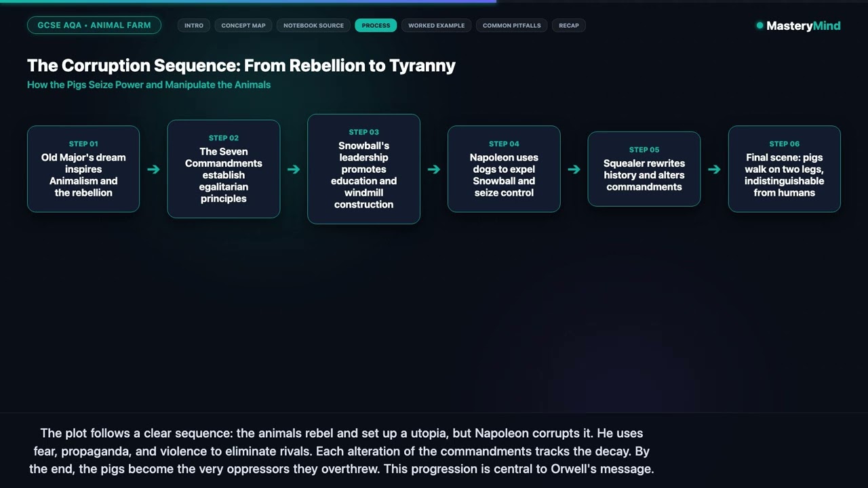Click the subtitle 'How the Pigs Seize Power and Manipulate the Animals'
The width and height of the screenshot is (868, 488).
(149, 85)
